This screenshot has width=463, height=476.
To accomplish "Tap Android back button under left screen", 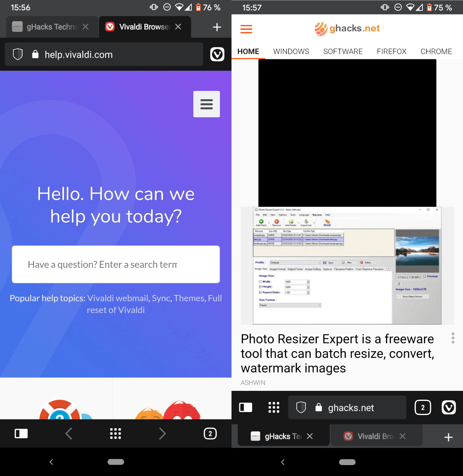I will (51, 462).
